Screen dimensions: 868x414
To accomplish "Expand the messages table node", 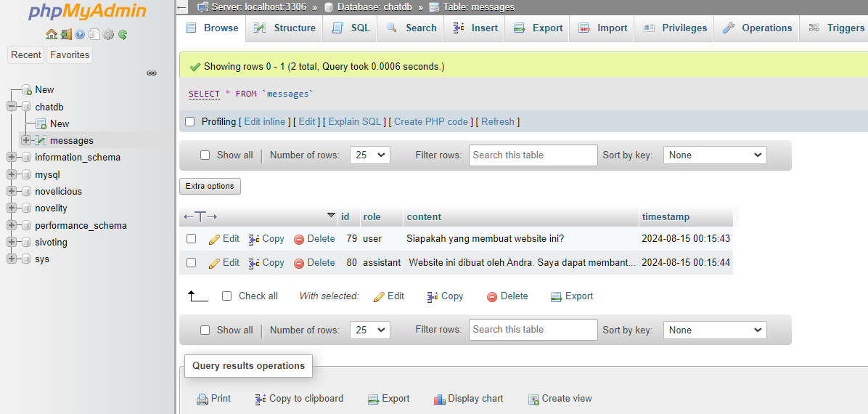I will point(26,140).
